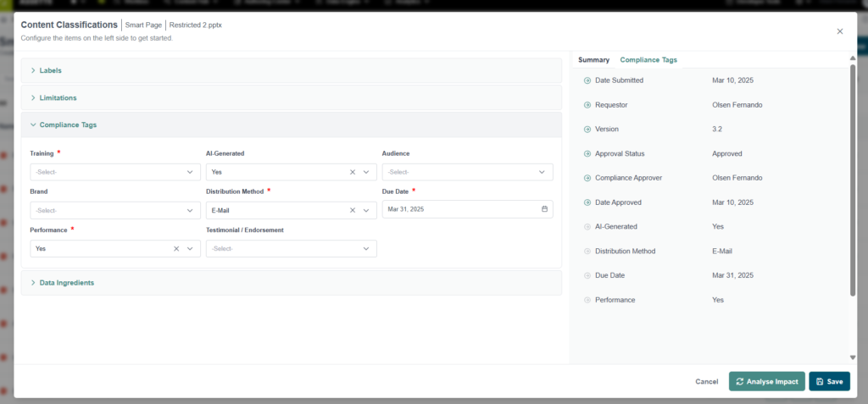The width and height of the screenshot is (868, 404).
Task: Click the arrow icon beside Requestor
Action: tap(587, 104)
